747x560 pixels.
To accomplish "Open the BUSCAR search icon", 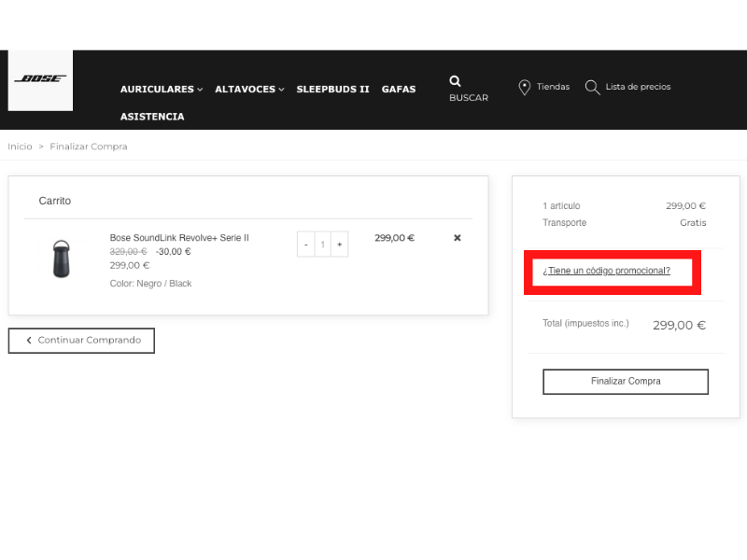I will pyautogui.click(x=456, y=81).
